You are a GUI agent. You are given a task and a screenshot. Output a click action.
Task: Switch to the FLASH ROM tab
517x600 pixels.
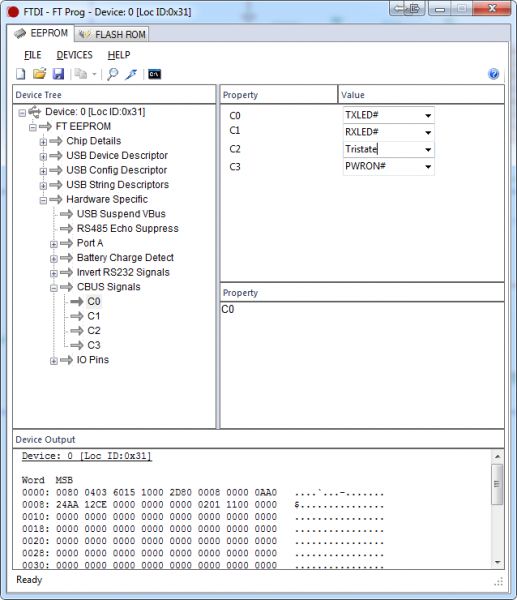click(x=111, y=34)
